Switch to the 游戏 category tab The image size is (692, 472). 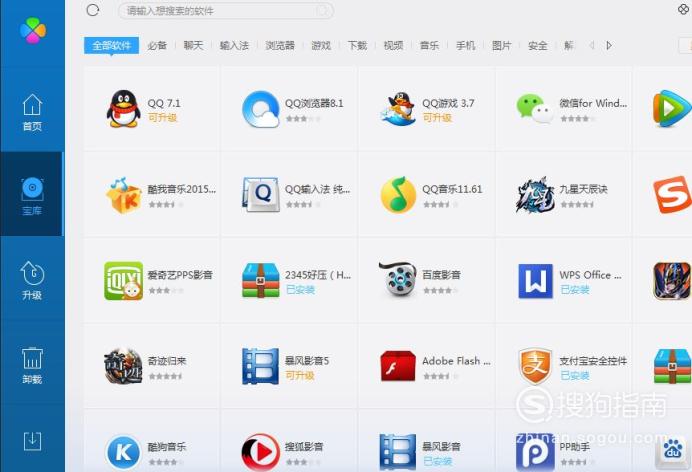(321, 45)
